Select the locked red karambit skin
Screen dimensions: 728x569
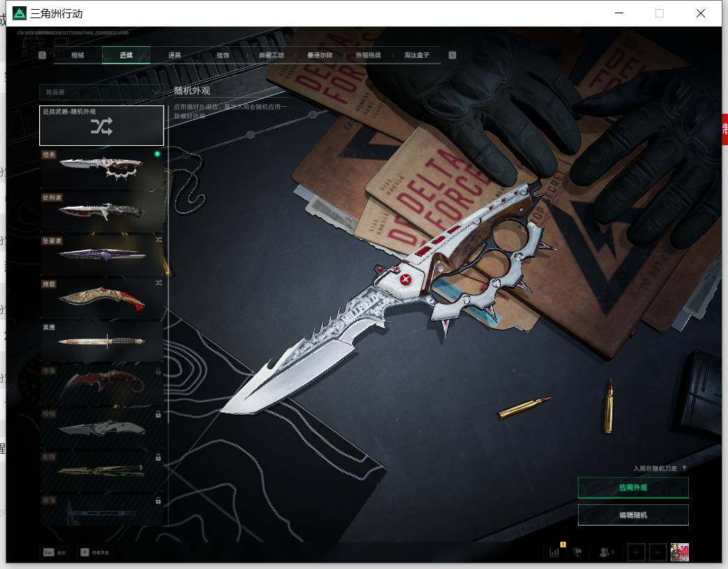click(102, 384)
